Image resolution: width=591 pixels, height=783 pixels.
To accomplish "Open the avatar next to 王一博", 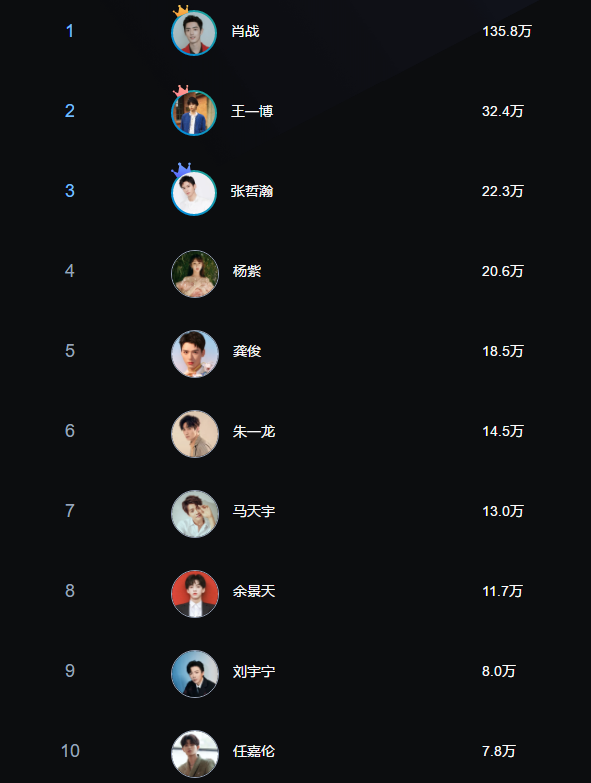I will pos(194,113).
